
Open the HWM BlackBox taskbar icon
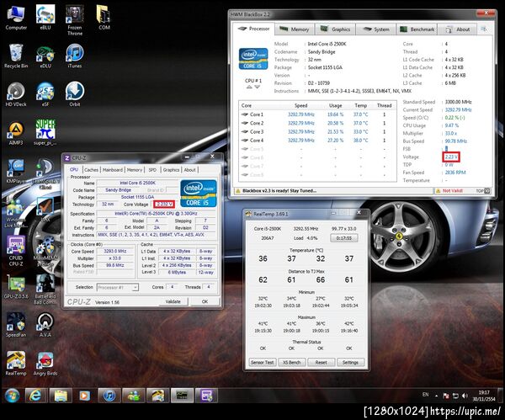(x=182, y=396)
